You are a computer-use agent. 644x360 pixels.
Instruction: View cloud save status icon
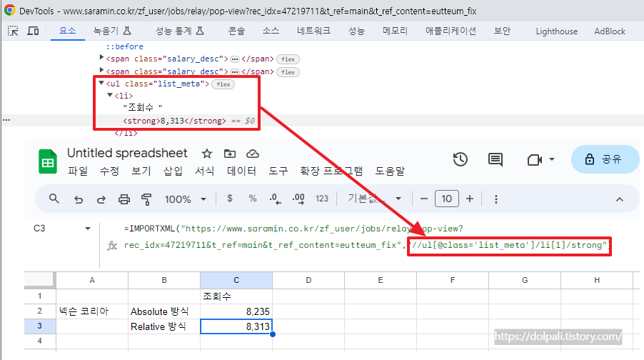pyautogui.click(x=252, y=154)
